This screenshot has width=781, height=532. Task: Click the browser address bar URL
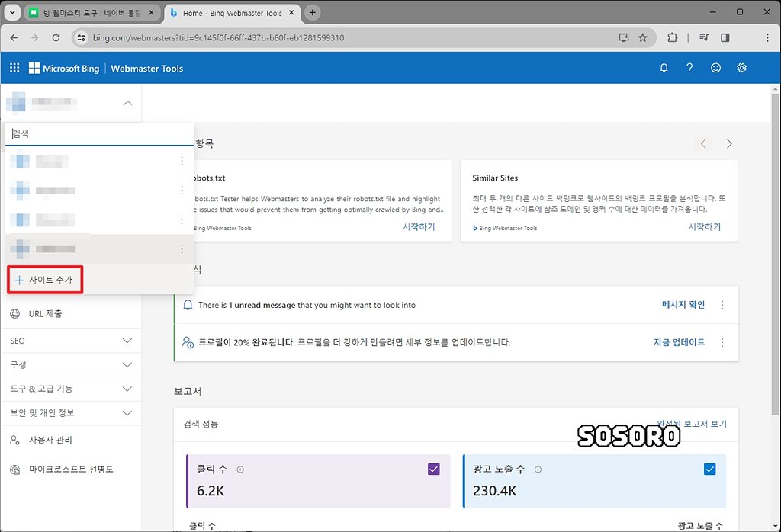click(218, 38)
